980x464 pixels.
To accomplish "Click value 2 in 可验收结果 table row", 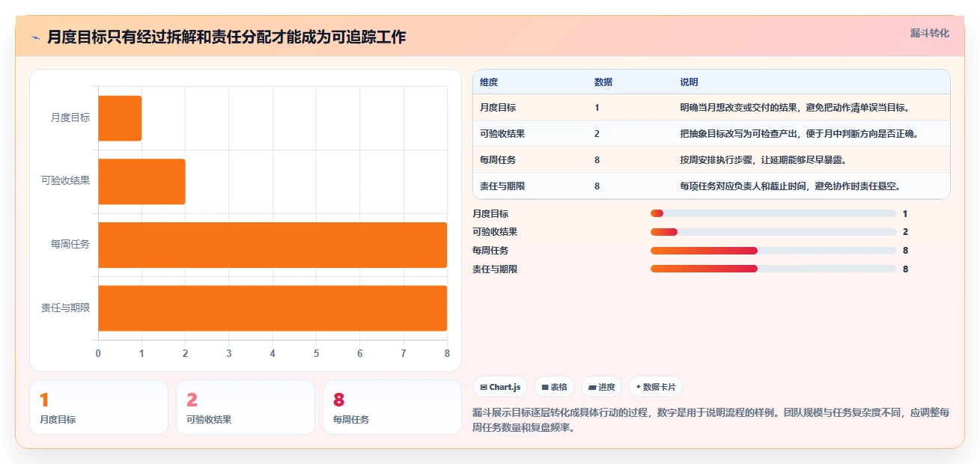I will click(597, 133).
